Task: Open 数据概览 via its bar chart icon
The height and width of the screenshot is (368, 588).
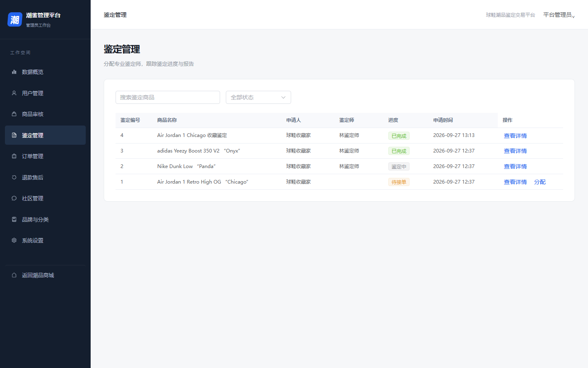Action: click(14, 72)
